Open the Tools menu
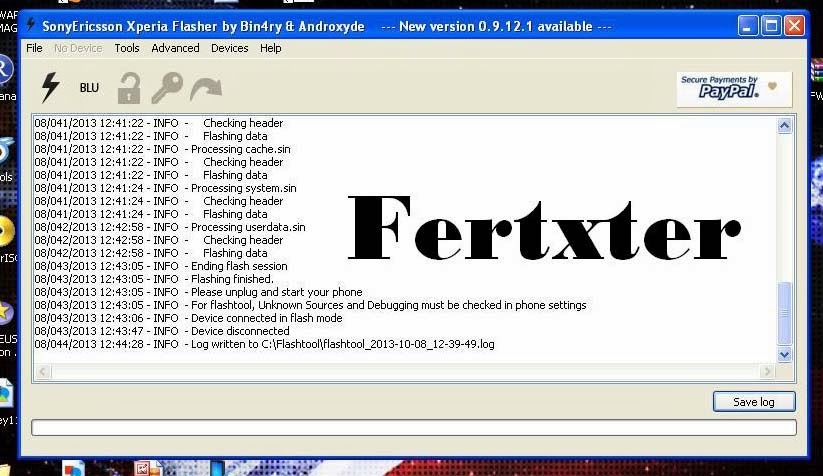 tap(127, 48)
